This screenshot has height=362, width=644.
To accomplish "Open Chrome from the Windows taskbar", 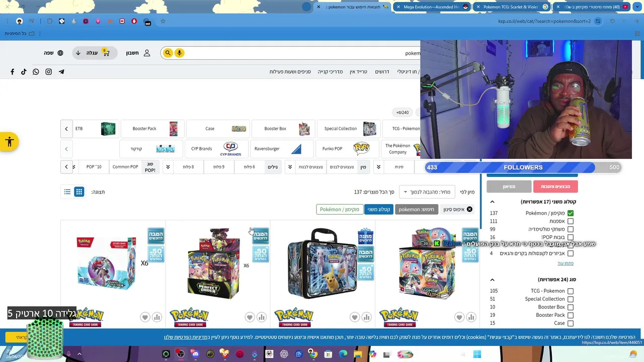I will (313, 354).
